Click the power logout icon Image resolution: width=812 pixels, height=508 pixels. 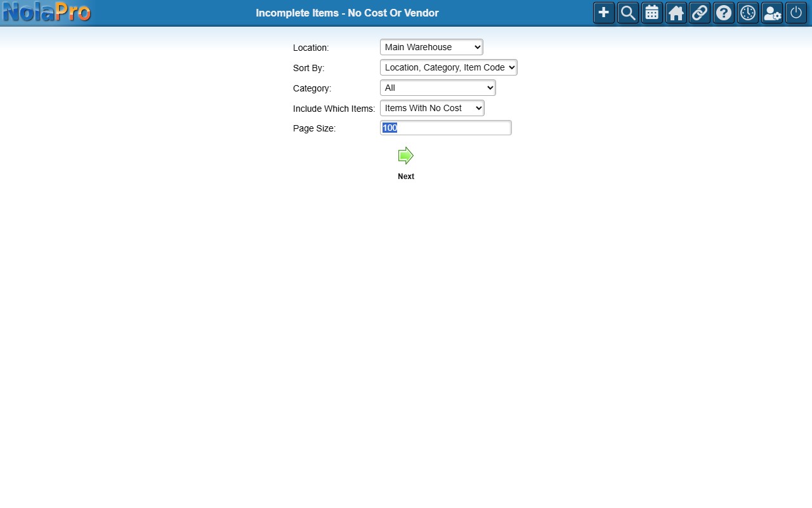(x=796, y=13)
